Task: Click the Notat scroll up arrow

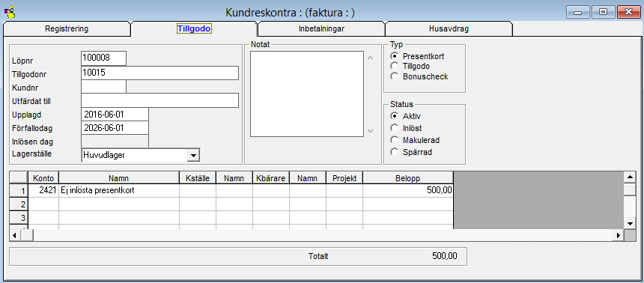Action: pos(370,58)
